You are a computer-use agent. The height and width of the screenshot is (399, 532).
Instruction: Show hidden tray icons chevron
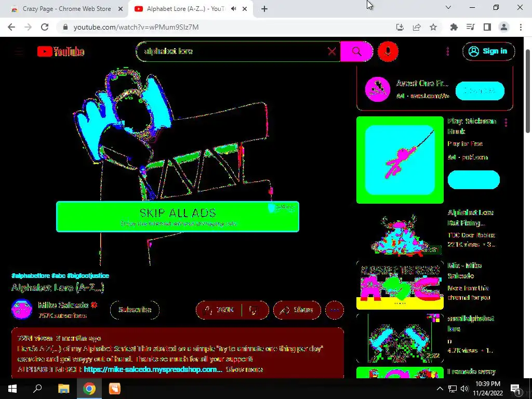440,389
